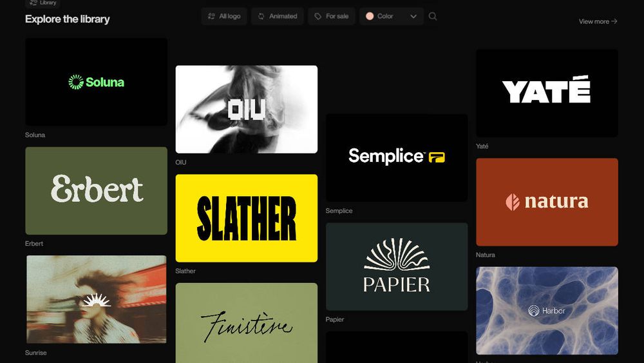Follow the View more link
644x363 pixels.
pos(598,21)
